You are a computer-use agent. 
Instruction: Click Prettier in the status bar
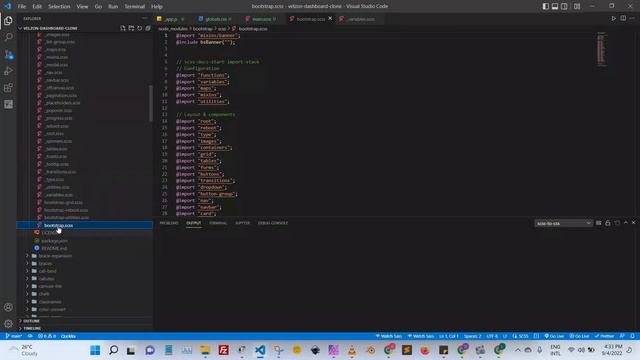604,336
